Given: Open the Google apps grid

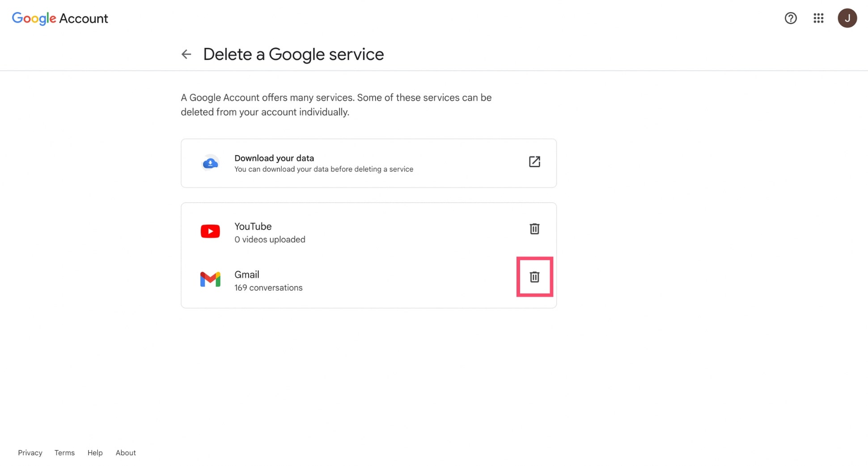Looking at the screenshot, I should coord(818,18).
